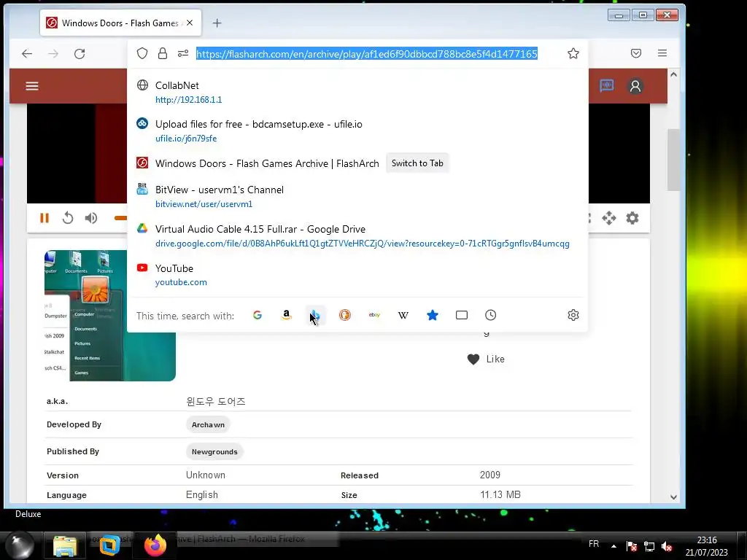Like the game with heart button
Screen dimensions: 747x560
click(485, 359)
